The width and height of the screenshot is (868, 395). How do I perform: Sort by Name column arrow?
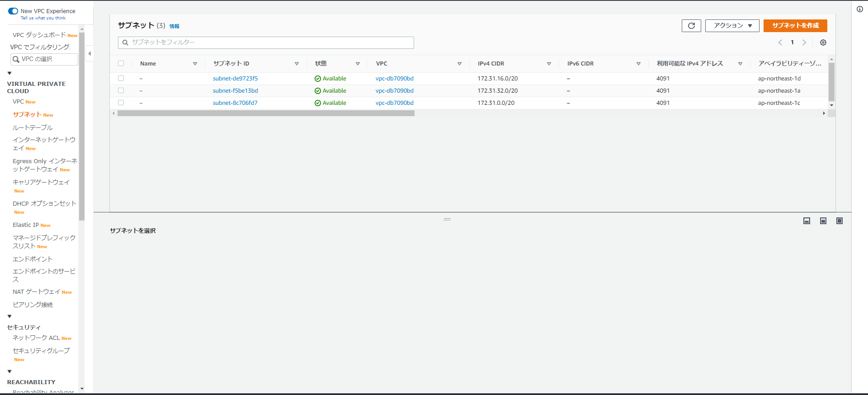pos(195,64)
